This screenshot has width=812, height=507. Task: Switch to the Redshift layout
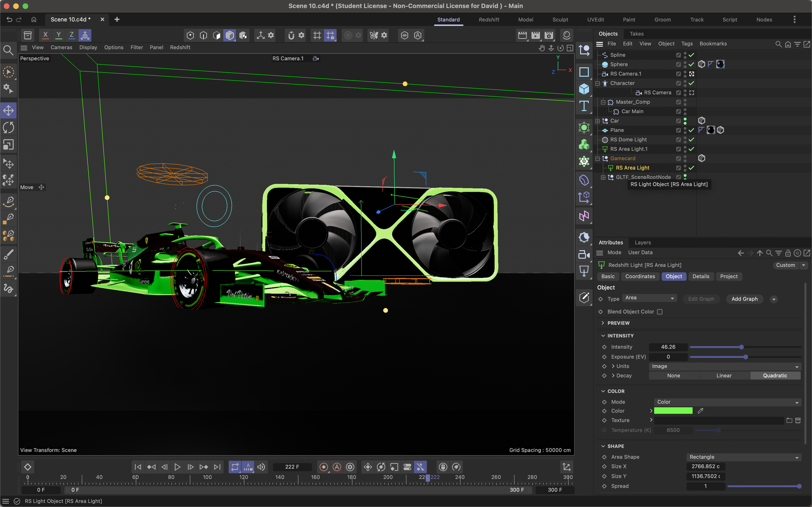tap(488, 19)
